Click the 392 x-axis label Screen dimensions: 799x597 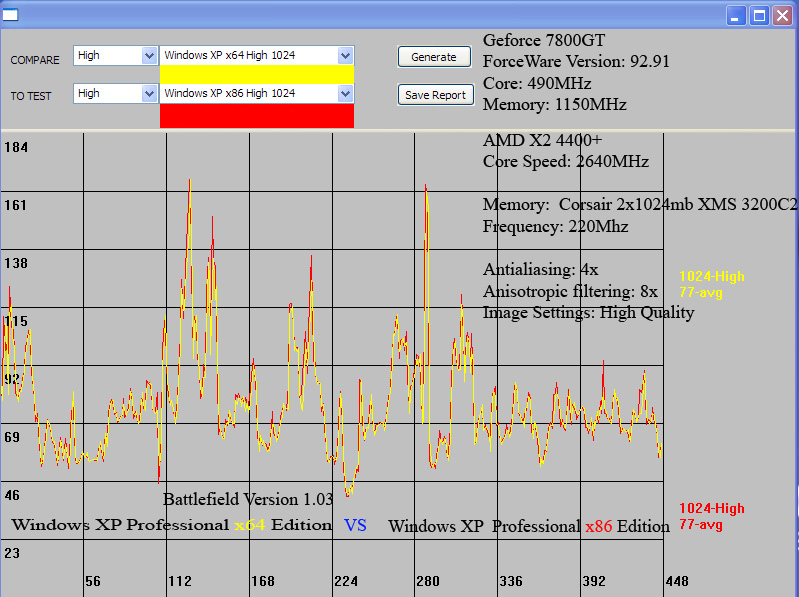(x=594, y=581)
